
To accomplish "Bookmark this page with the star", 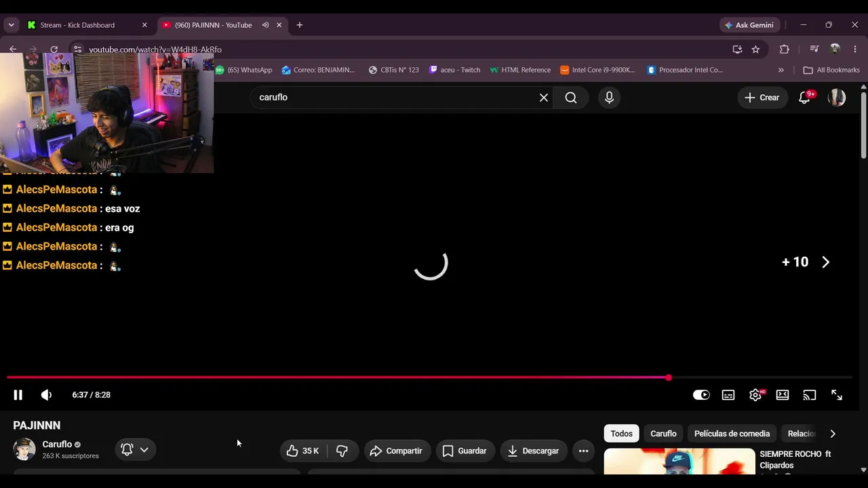I will [x=755, y=49].
